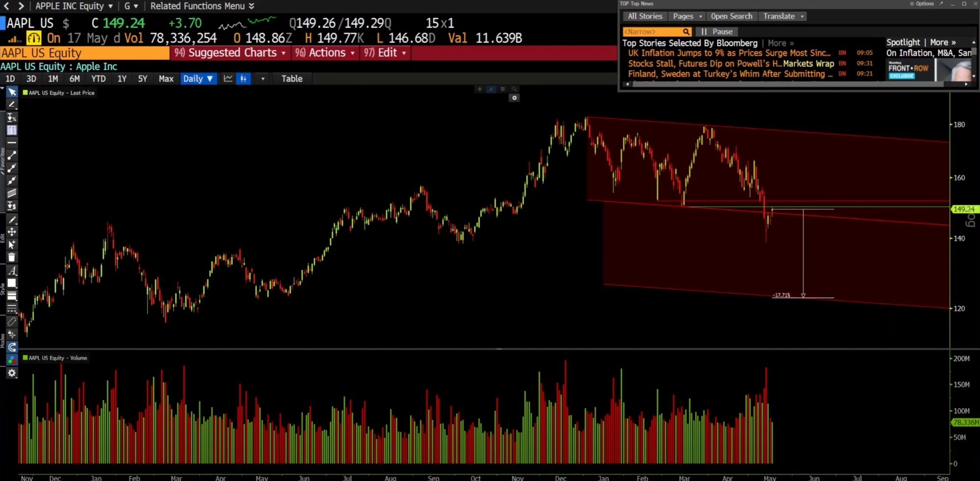Open the dashed line style option
This screenshot has height=481, width=980.
click(x=12, y=308)
